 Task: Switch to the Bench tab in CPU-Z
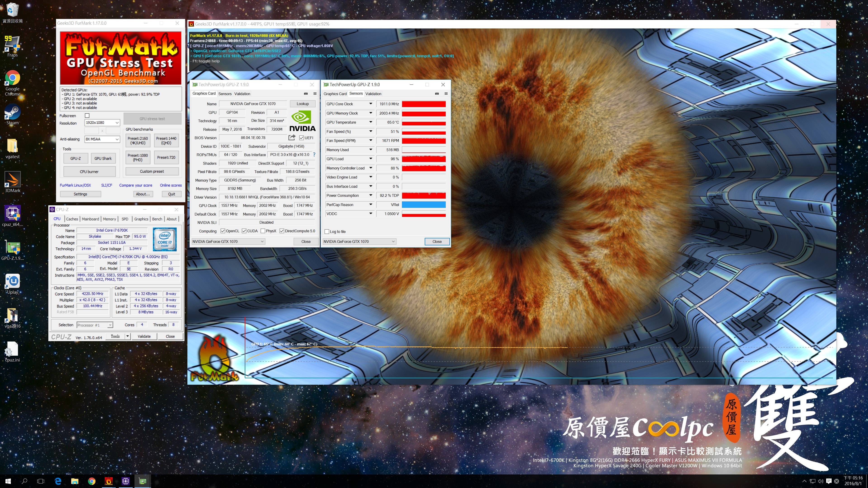(157, 219)
